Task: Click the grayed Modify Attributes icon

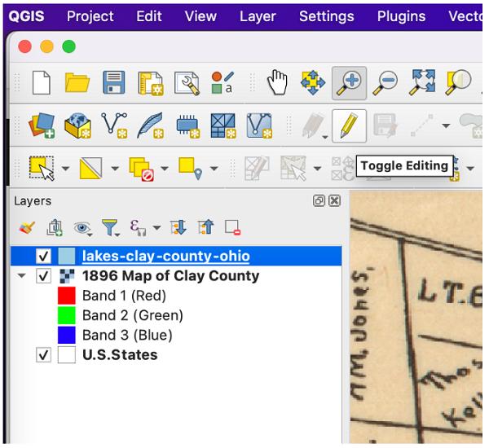Action: click(x=257, y=169)
